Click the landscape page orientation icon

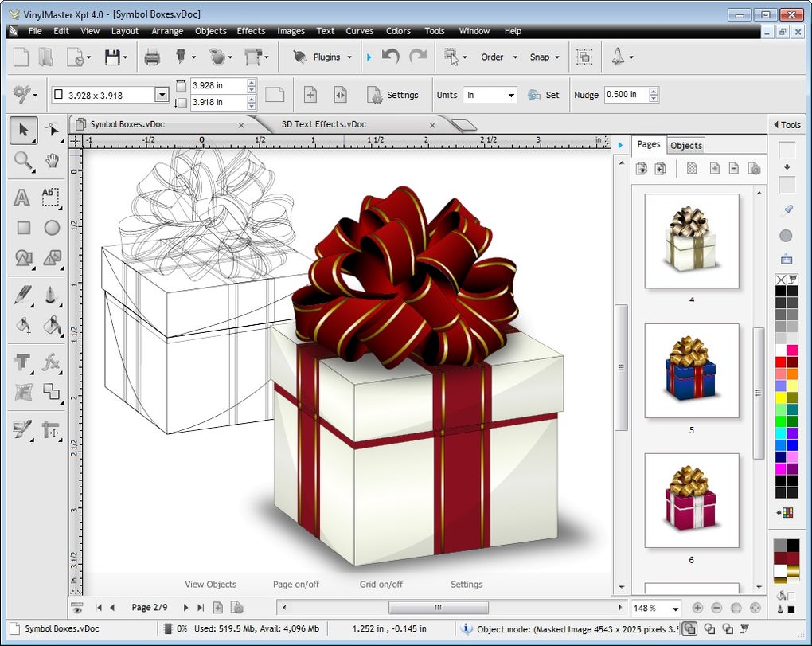[x=275, y=95]
